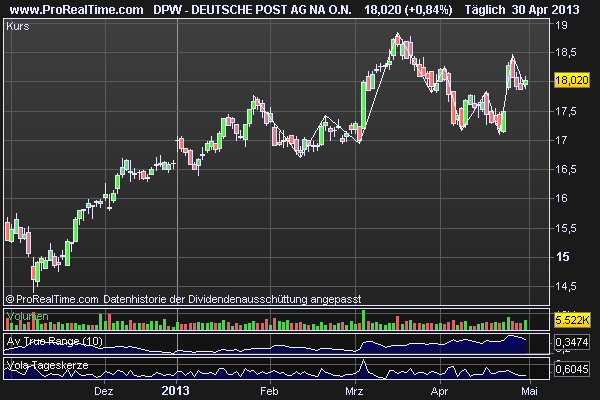Click the 17,5 price axis label
The width and height of the screenshot is (600, 400).
pos(566,111)
